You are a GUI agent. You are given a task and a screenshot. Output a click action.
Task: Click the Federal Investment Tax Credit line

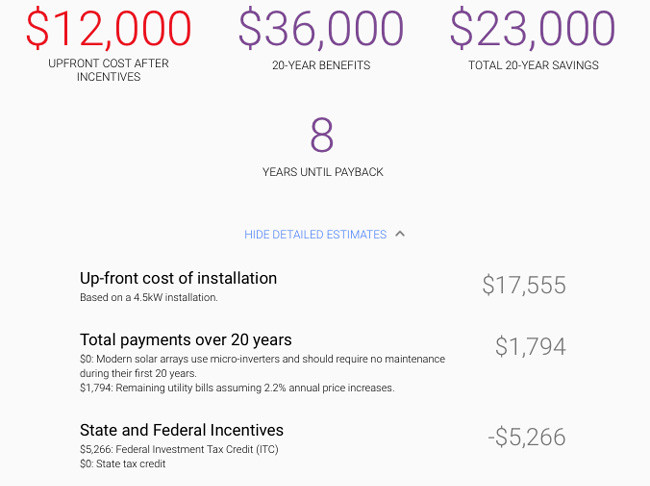(179, 450)
